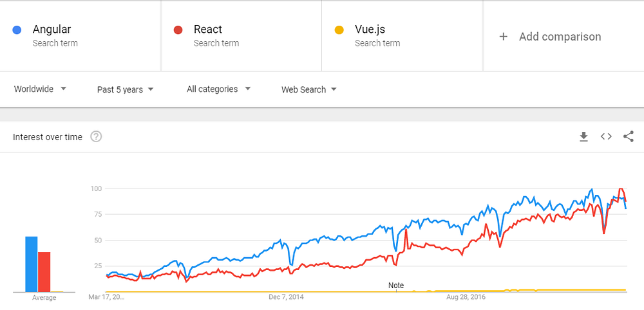Screen dimensions: 644x310
Task: Click the blue Angular average bar
Action: tap(31, 264)
